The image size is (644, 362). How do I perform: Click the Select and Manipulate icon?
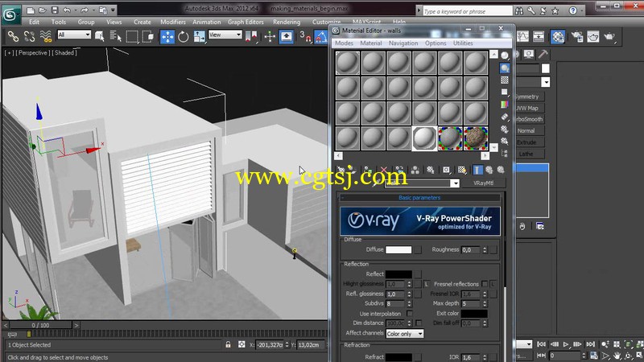(270, 36)
